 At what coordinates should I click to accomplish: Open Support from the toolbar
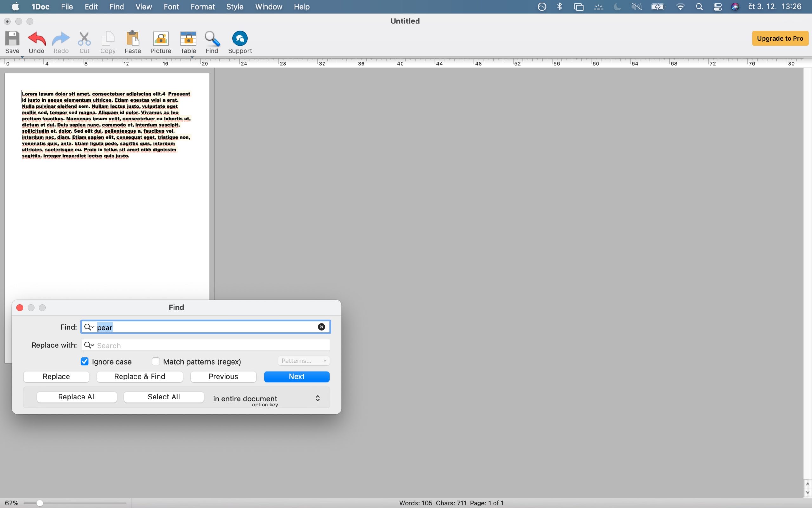click(x=240, y=39)
